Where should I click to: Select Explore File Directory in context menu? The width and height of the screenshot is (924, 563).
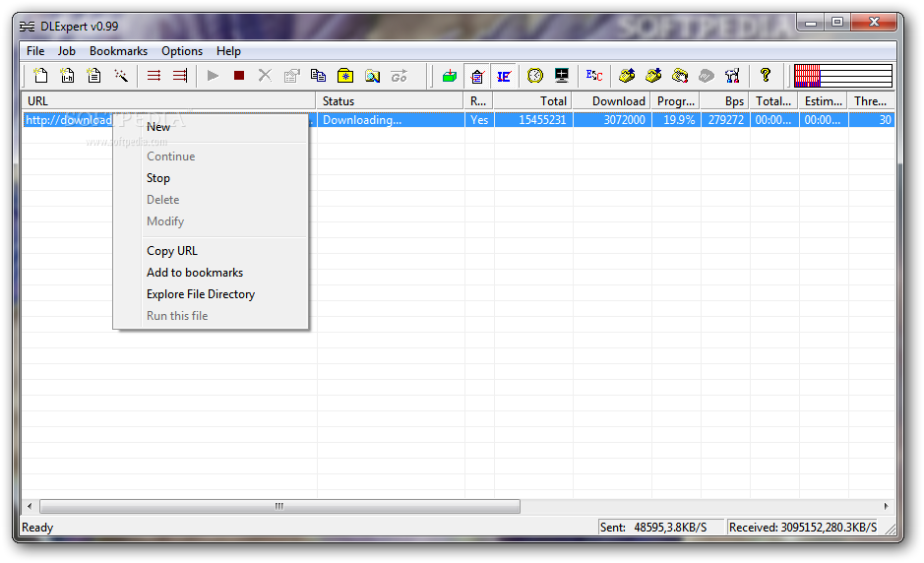[x=211, y=294]
